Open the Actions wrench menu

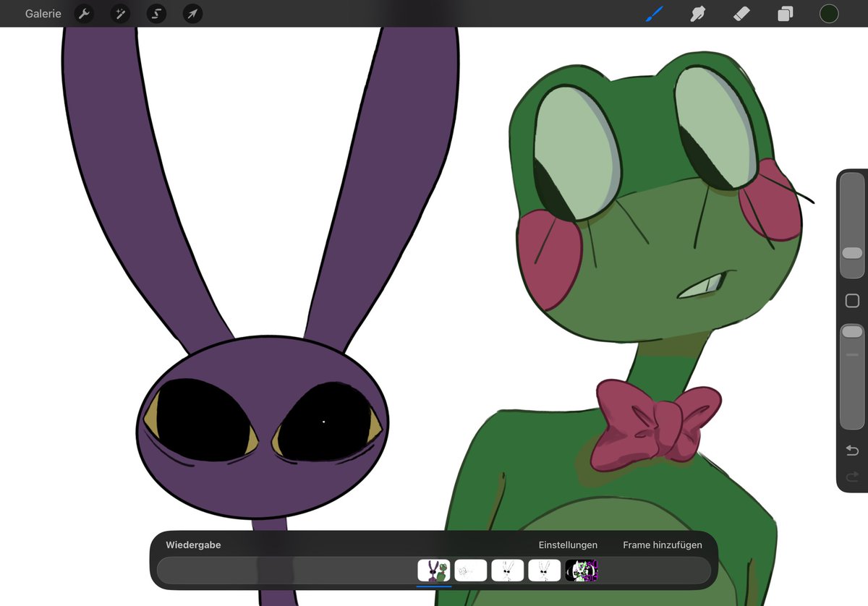(x=84, y=13)
